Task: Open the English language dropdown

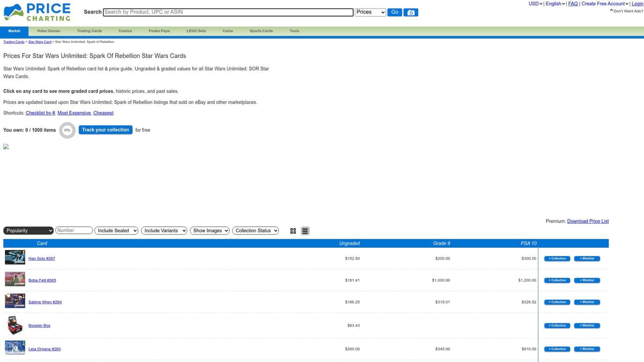Action: point(555,4)
